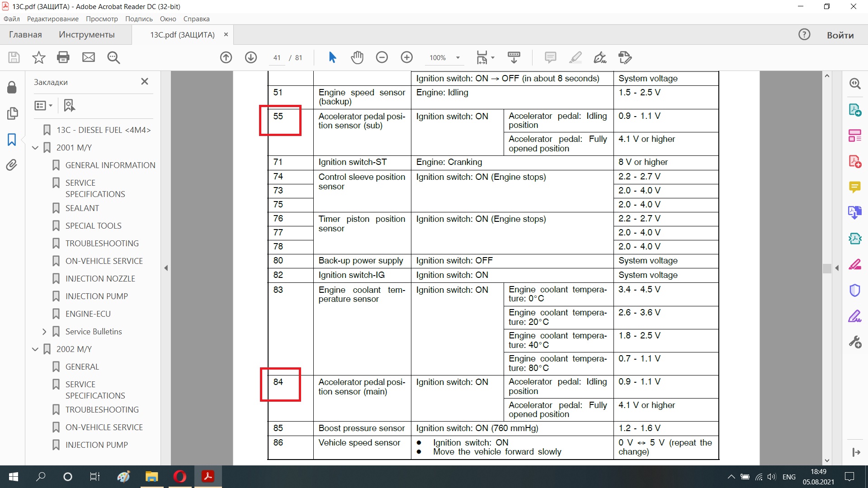Go to previous page arrow icon
The image size is (868, 488).
point(226,57)
